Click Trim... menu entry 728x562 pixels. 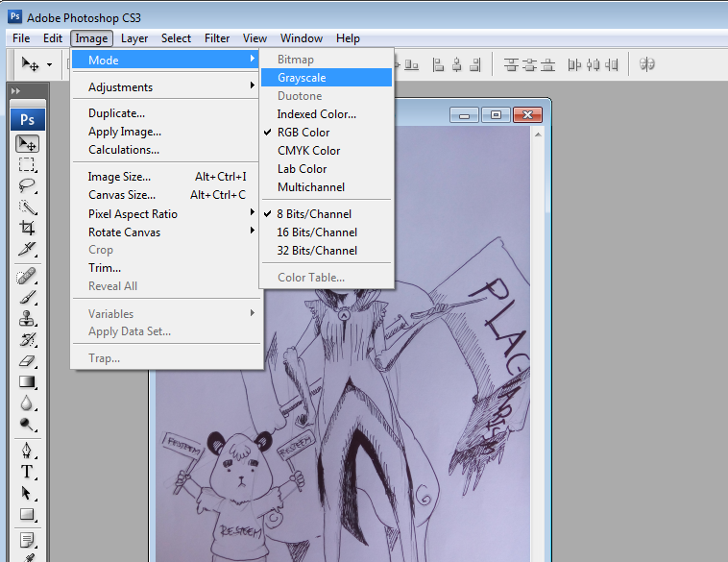pos(165,268)
